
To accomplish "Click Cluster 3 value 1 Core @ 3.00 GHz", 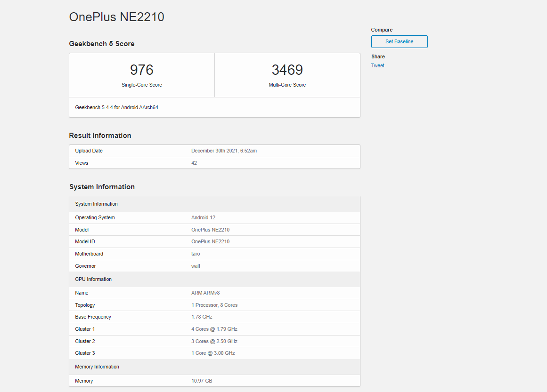I will pos(213,353).
